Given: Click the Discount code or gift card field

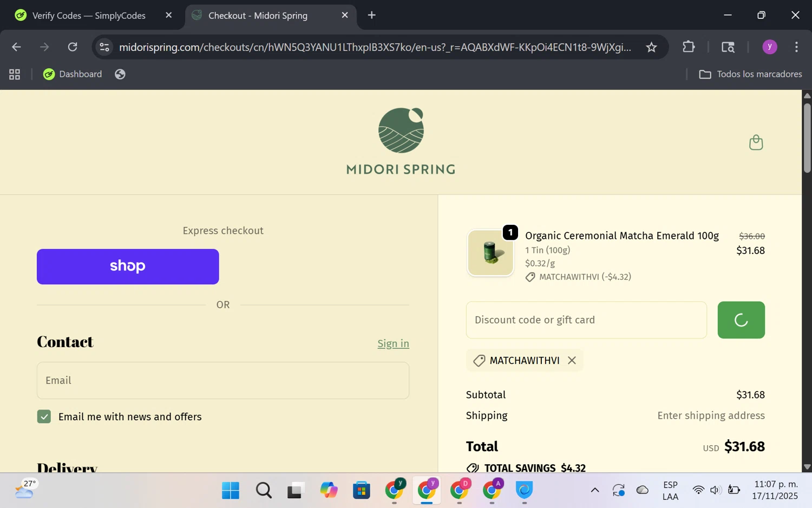Looking at the screenshot, I should [x=586, y=320].
